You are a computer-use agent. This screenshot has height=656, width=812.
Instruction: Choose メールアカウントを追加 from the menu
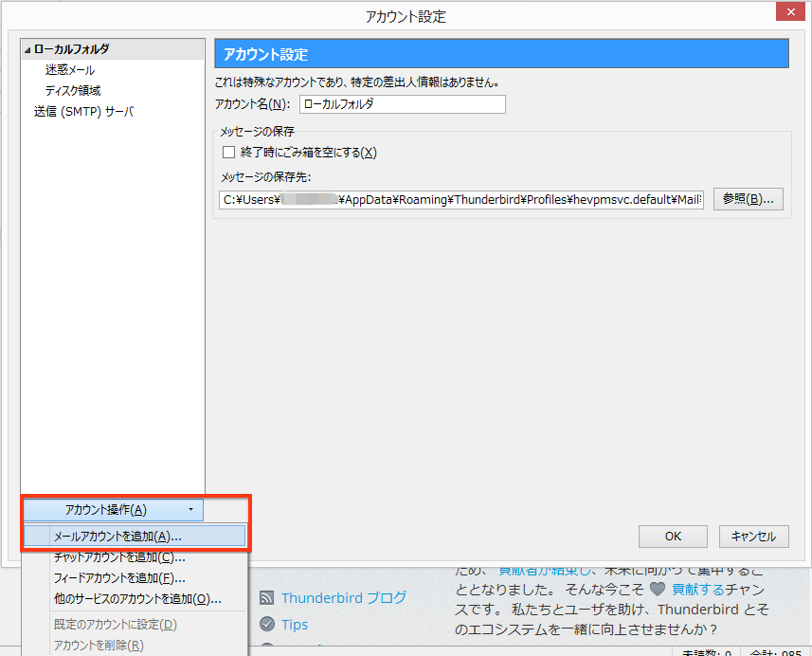(117, 536)
